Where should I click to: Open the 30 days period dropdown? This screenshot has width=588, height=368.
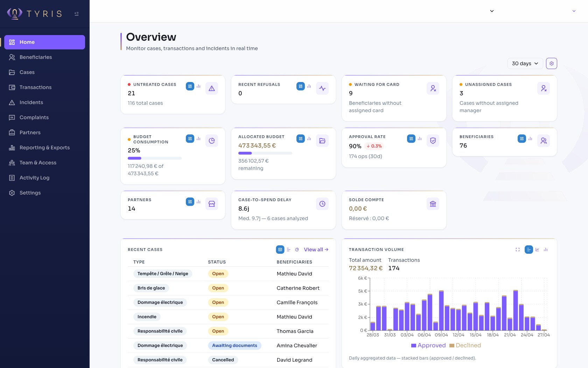coord(525,63)
